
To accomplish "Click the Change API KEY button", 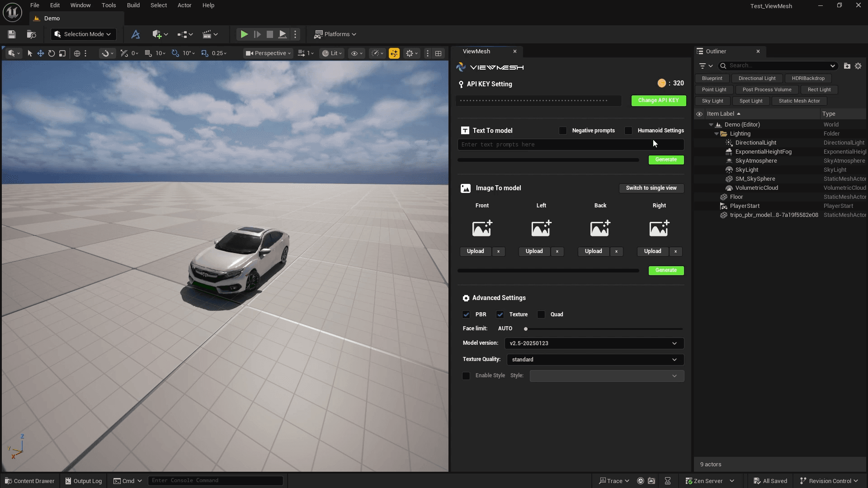I will tap(658, 100).
